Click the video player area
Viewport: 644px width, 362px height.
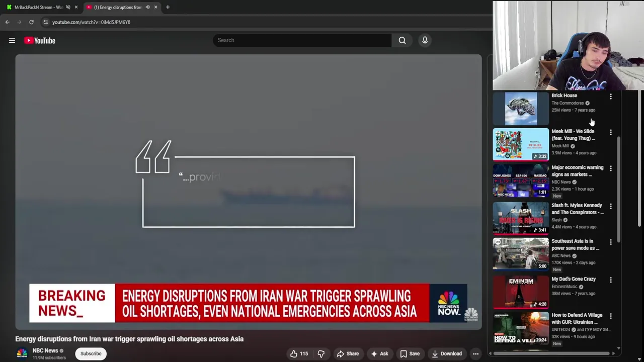248,192
